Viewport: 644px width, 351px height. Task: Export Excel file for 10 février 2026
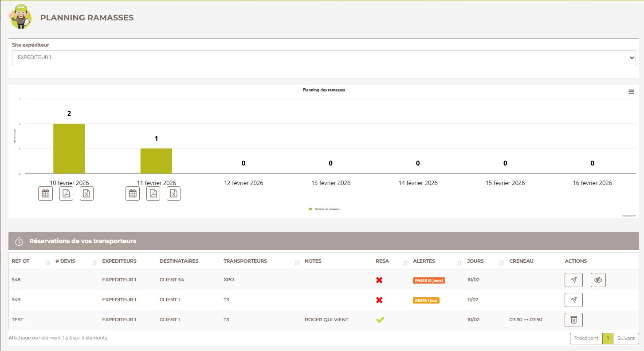pos(87,193)
